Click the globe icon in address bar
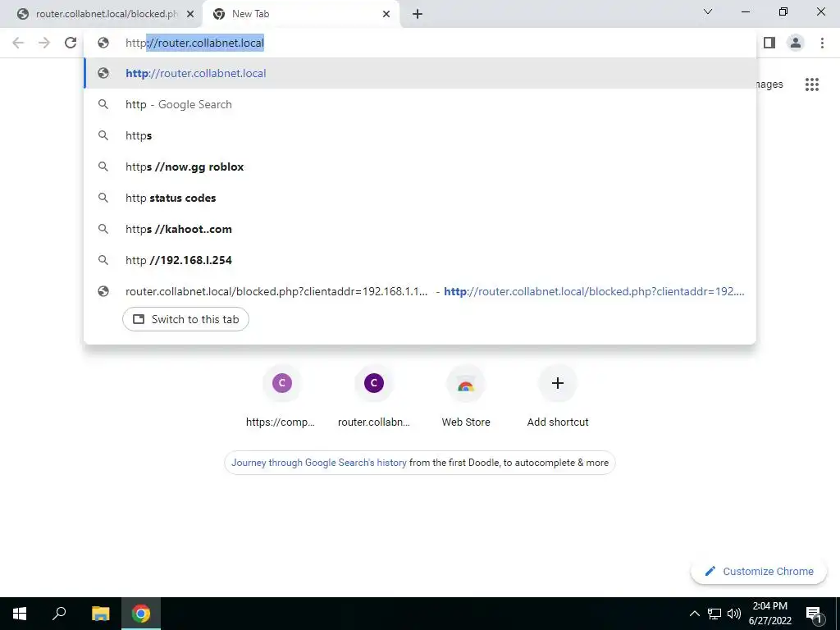 [103, 43]
